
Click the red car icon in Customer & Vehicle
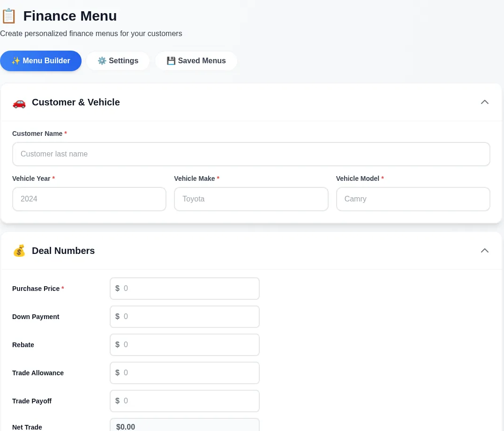coord(19,103)
